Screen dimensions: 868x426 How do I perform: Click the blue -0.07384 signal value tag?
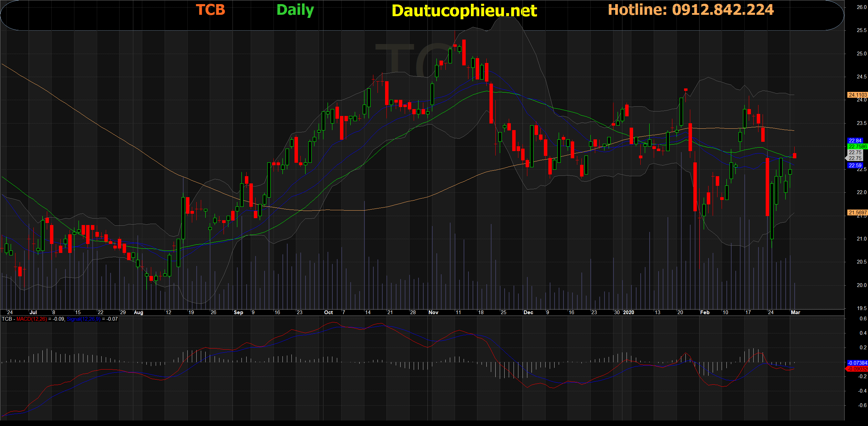857,363
